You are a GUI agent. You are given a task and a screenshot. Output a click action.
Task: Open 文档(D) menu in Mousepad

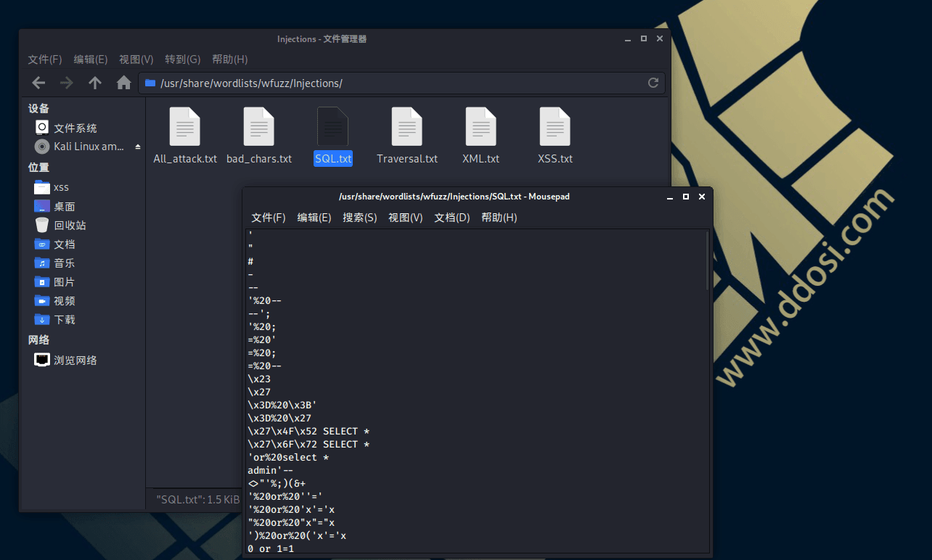pyautogui.click(x=452, y=218)
